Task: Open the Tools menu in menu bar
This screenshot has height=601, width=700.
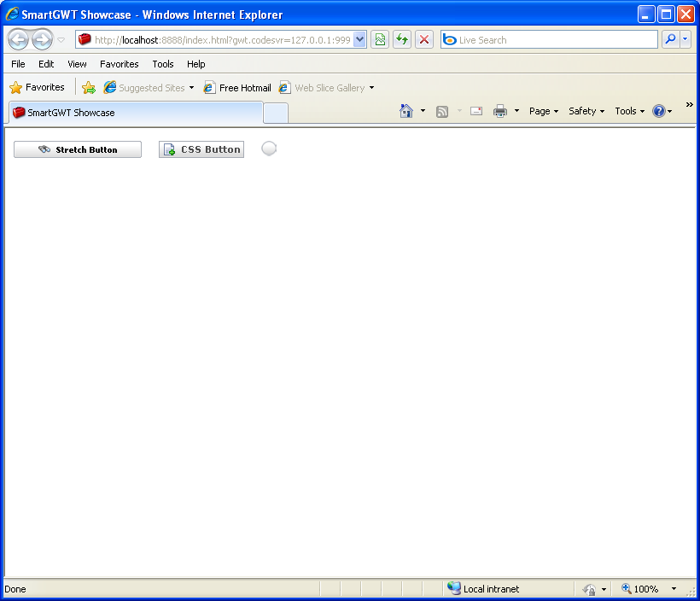Action: pyautogui.click(x=163, y=64)
